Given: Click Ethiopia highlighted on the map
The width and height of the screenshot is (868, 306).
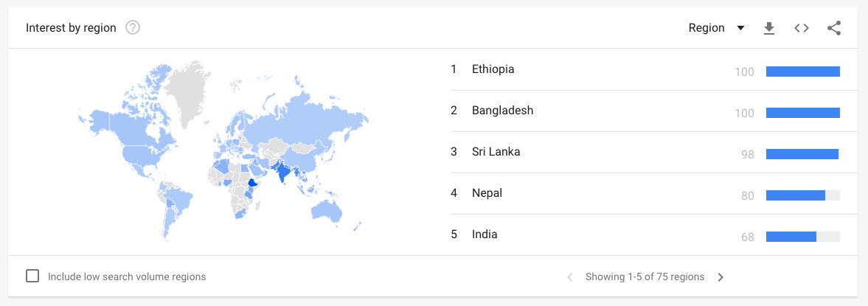Looking at the screenshot, I should pos(253,183).
